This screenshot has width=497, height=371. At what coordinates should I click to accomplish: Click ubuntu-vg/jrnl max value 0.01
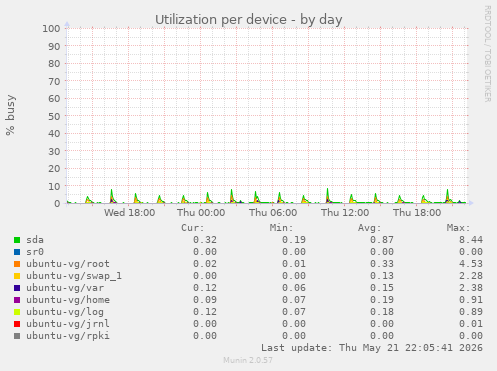(x=471, y=324)
